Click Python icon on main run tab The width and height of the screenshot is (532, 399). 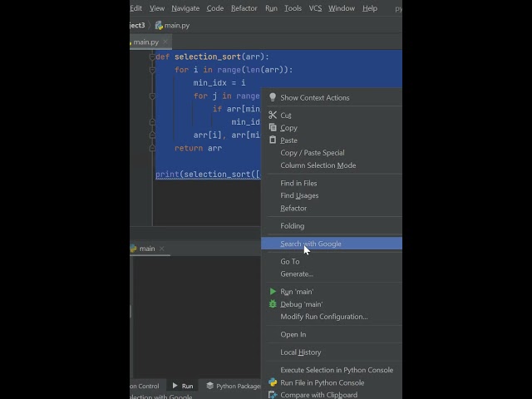click(x=133, y=249)
